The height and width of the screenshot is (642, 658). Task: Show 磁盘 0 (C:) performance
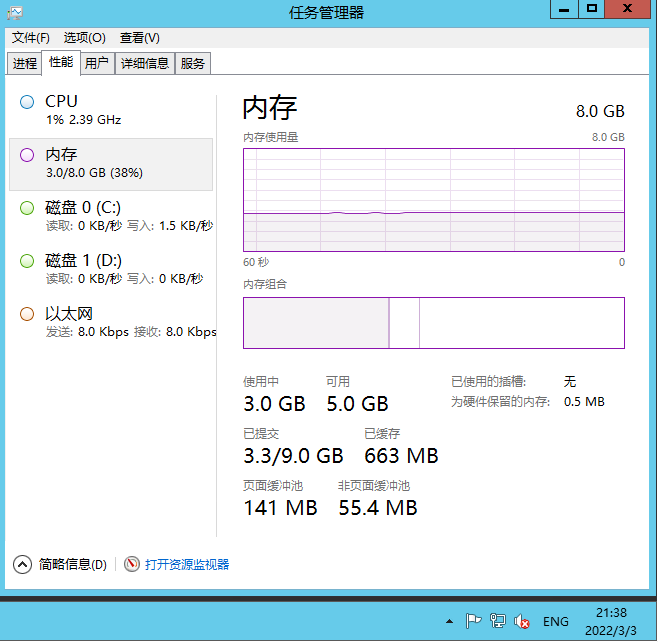pos(111,217)
